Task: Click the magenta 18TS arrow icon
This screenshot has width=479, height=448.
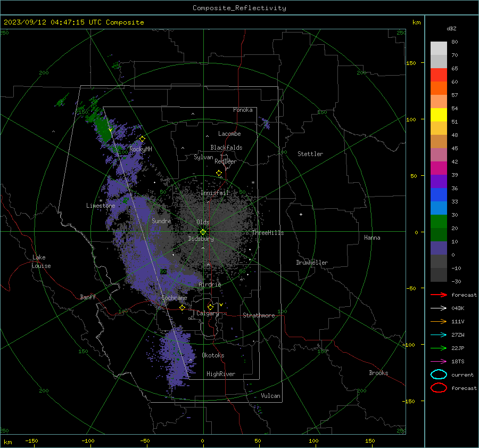Action: [x=439, y=362]
